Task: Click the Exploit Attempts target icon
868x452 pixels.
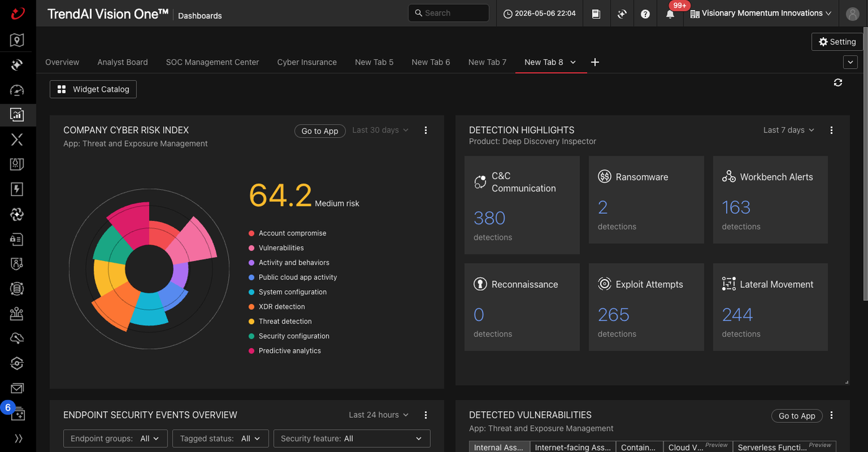Action: tap(604, 284)
